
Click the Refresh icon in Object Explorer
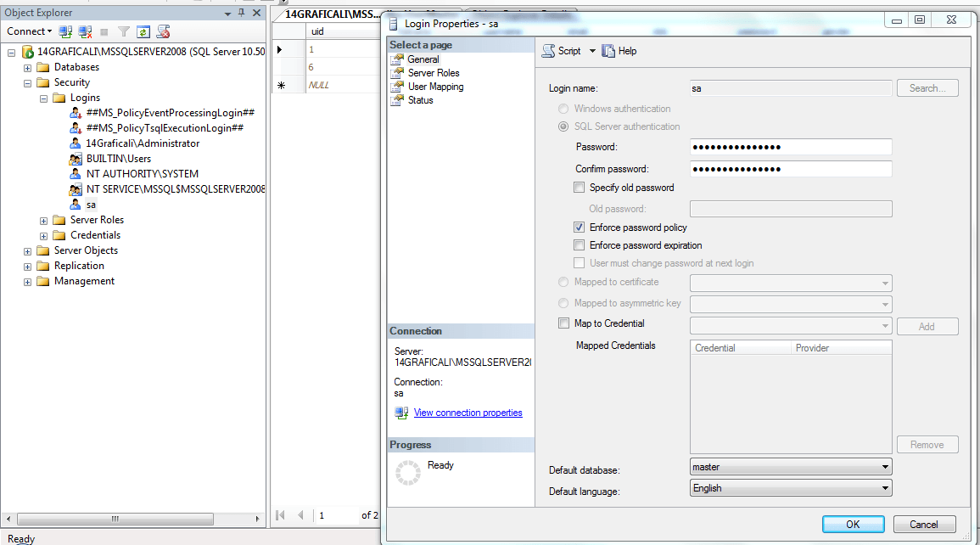(143, 32)
